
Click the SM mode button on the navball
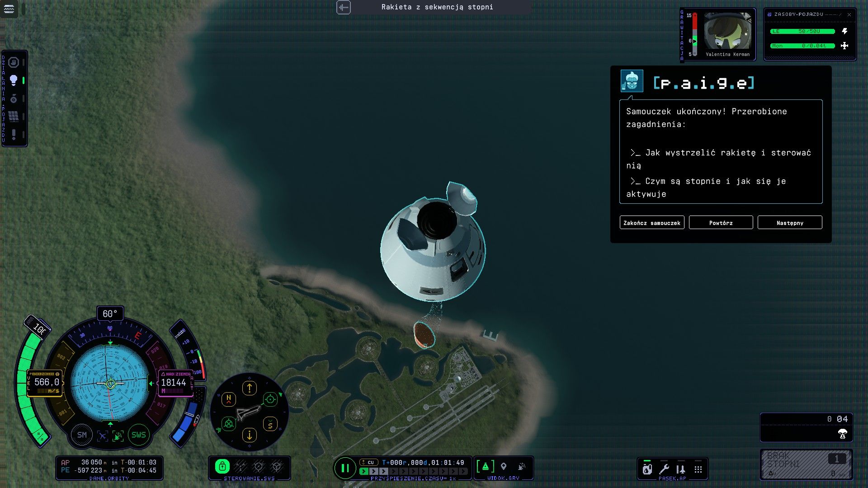coord(82,435)
